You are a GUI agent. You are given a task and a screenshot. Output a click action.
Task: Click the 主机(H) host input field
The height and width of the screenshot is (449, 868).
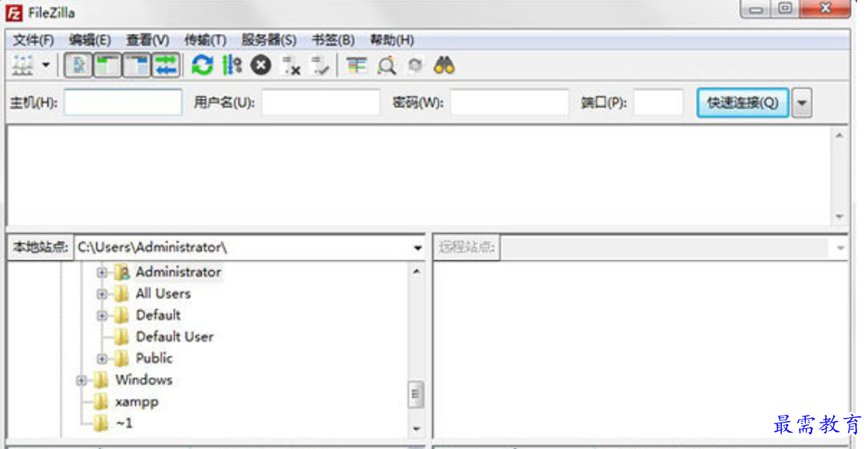[x=123, y=103]
